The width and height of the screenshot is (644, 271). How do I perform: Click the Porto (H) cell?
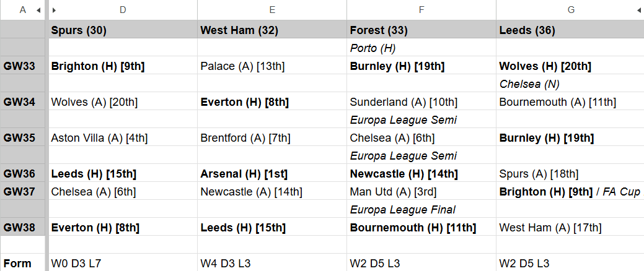(421, 48)
